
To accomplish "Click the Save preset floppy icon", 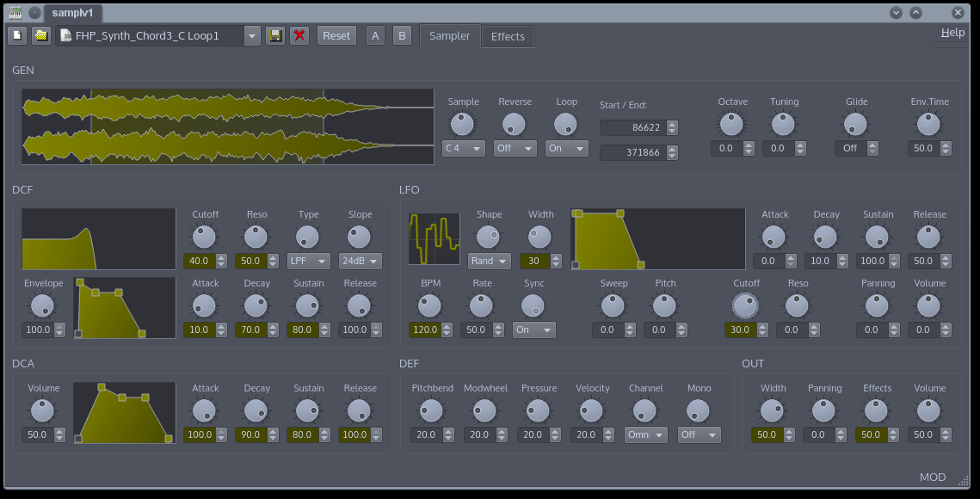I will tap(275, 35).
